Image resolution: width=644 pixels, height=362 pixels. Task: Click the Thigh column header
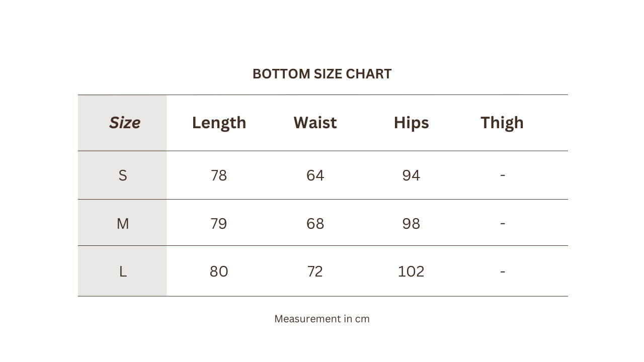pyautogui.click(x=502, y=123)
